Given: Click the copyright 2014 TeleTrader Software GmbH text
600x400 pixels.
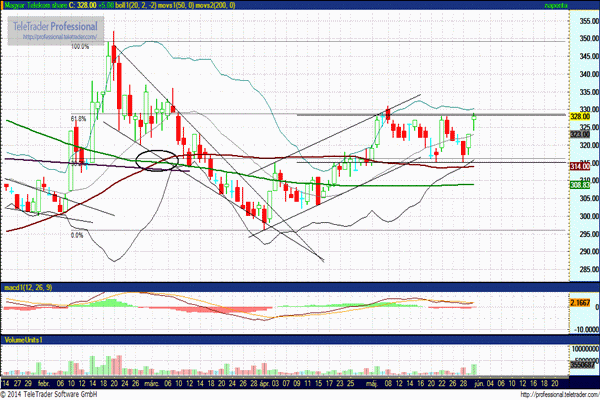Looking at the screenshot, I should (x=49, y=394).
